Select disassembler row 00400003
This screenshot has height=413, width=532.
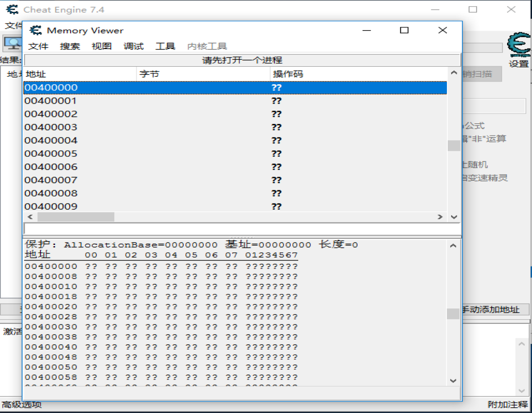point(235,127)
